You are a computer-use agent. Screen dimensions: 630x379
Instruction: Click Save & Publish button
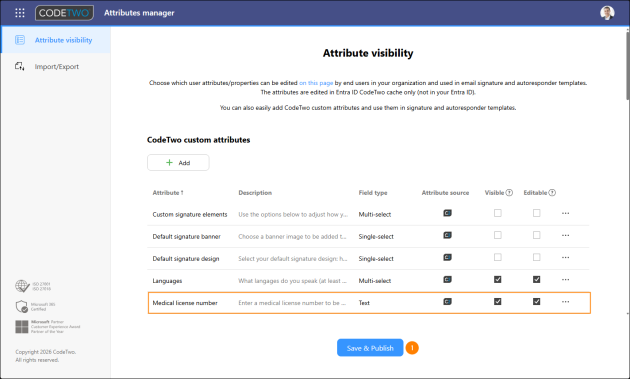370,348
